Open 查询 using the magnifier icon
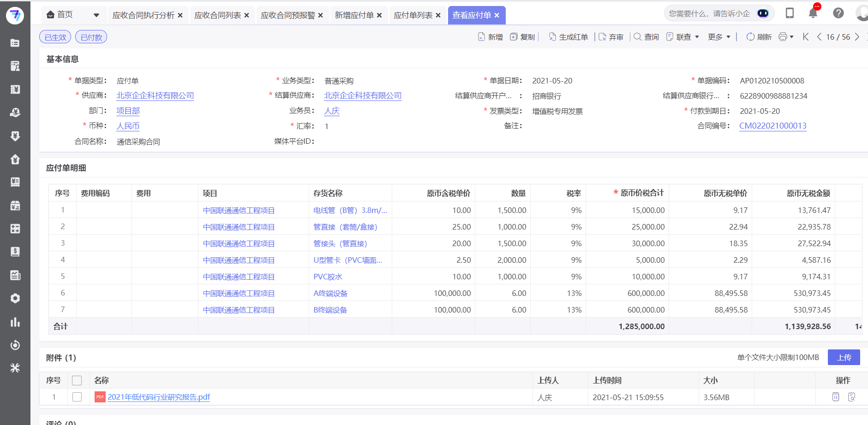 point(637,36)
